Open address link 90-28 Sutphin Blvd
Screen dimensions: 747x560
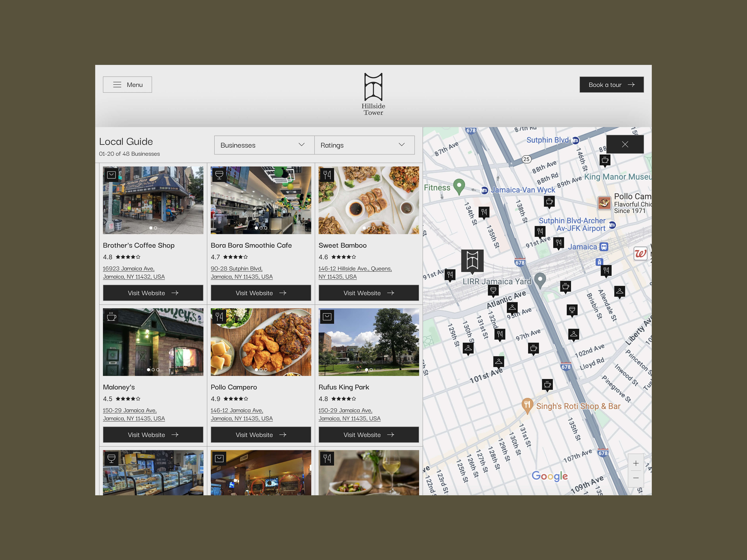[x=241, y=272]
